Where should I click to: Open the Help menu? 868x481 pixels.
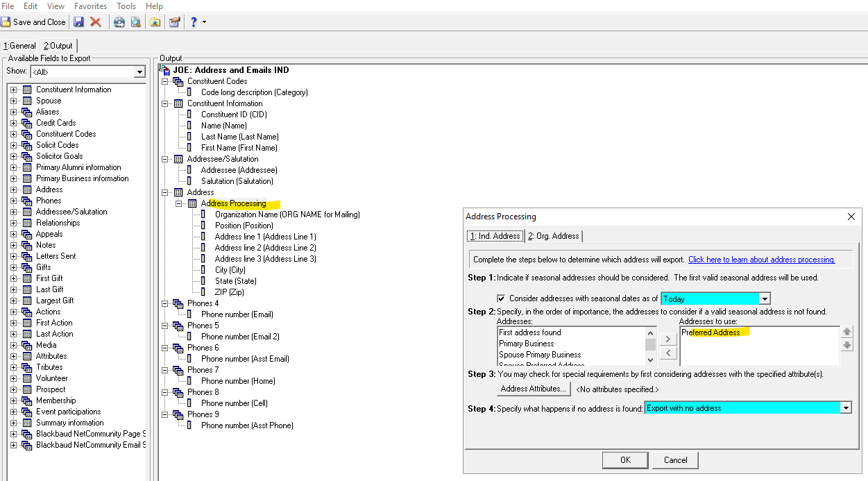point(154,6)
